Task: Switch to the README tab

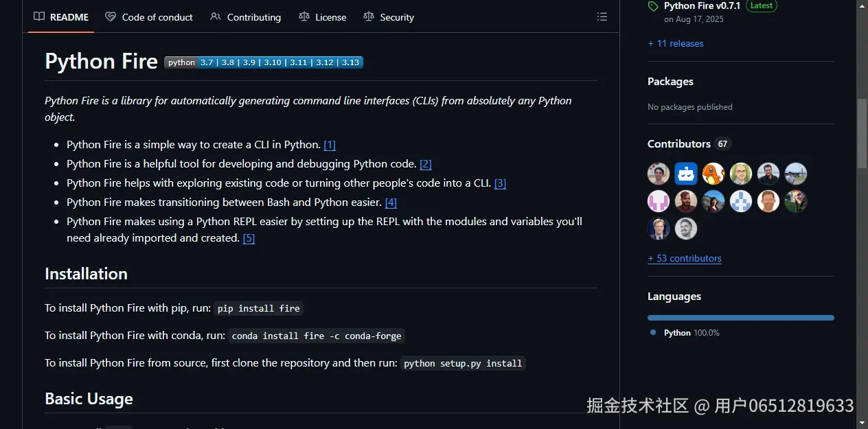Action: click(x=61, y=16)
